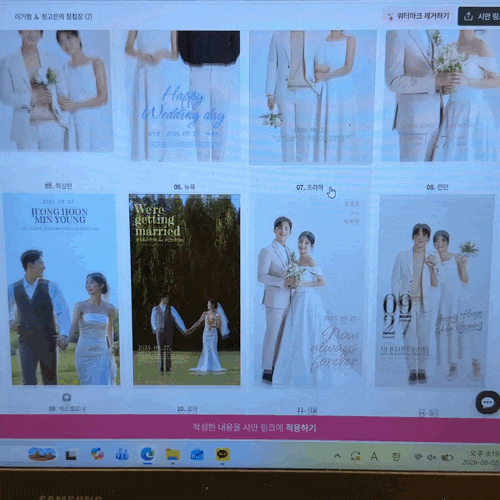Select the Happy Wedding day template thumbnail
Screen dimensions: 500x500
184,96
